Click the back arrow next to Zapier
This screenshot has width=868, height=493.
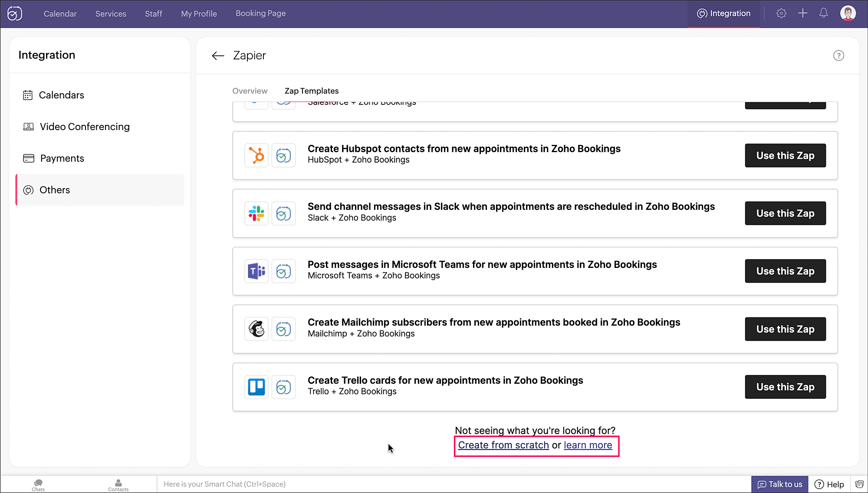point(217,56)
